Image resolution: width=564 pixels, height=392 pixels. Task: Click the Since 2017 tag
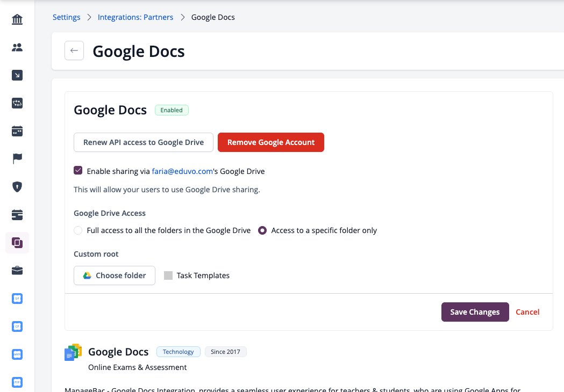225,352
